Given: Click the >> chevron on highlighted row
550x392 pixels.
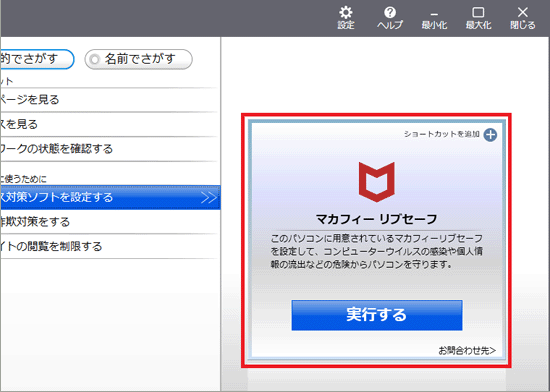Looking at the screenshot, I should click(209, 198).
